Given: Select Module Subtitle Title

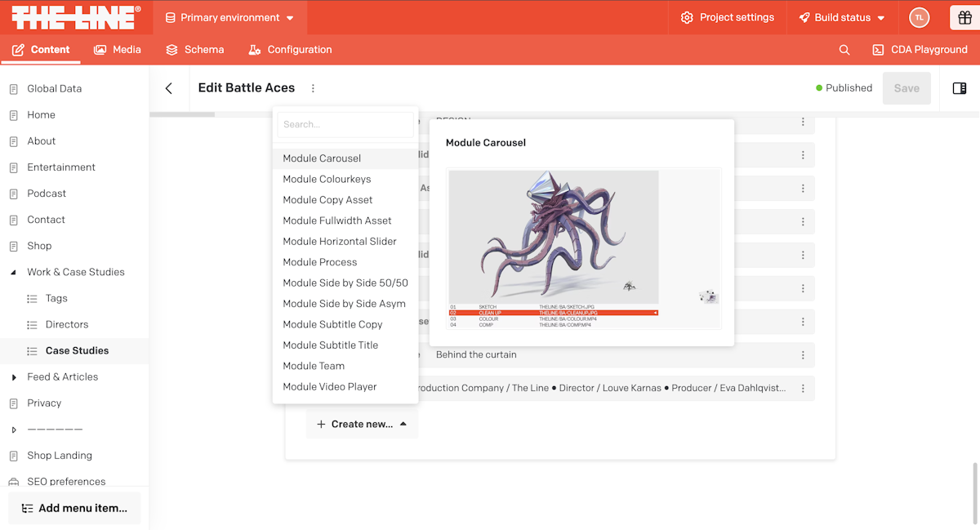Looking at the screenshot, I should (345, 345).
